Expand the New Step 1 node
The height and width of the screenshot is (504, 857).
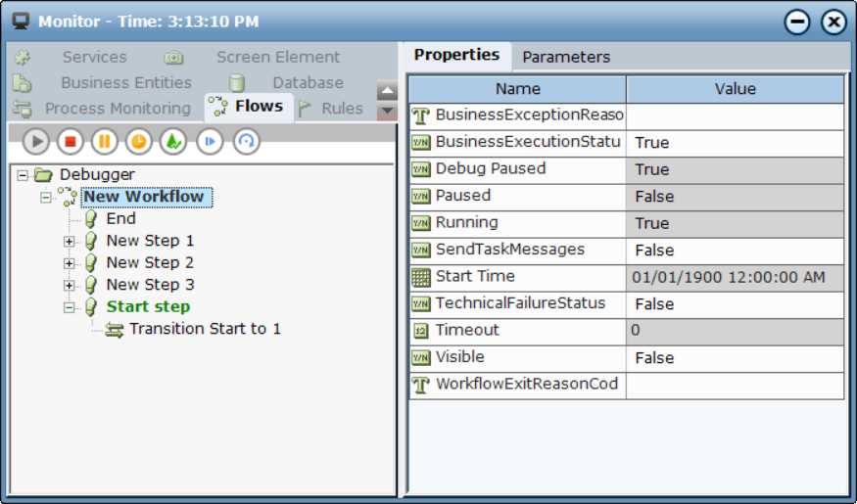pyautogui.click(x=70, y=242)
